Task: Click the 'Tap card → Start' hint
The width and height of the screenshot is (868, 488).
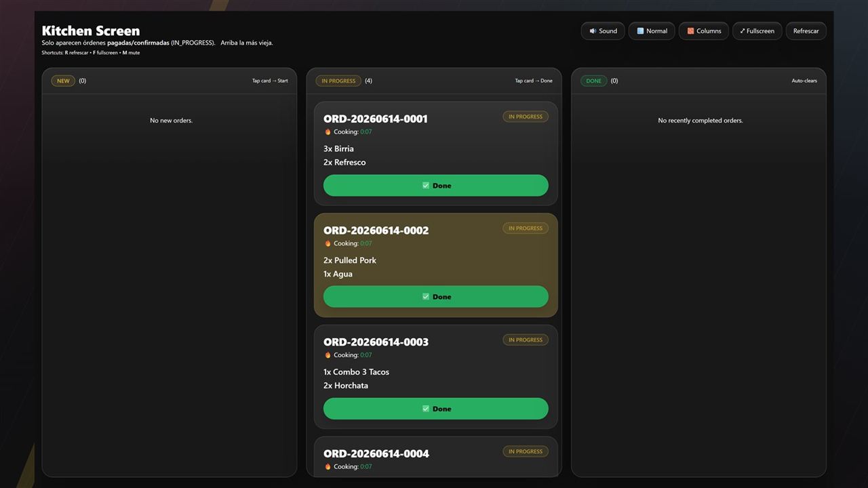Action: point(270,81)
